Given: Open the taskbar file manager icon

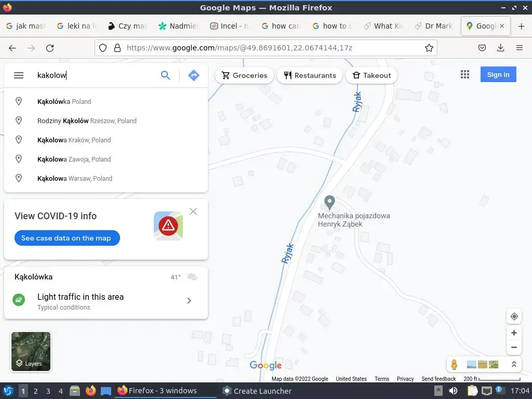Looking at the screenshot, I should tap(75, 391).
